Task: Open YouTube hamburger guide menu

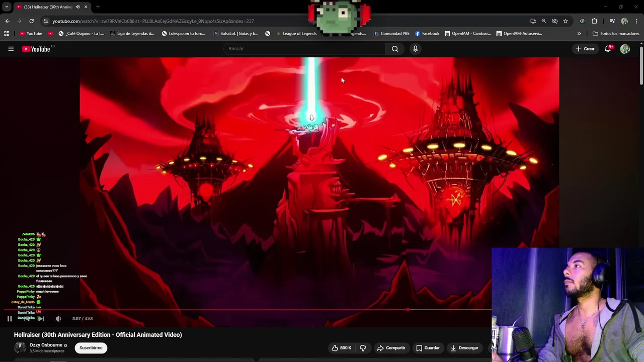Action: [11, 49]
